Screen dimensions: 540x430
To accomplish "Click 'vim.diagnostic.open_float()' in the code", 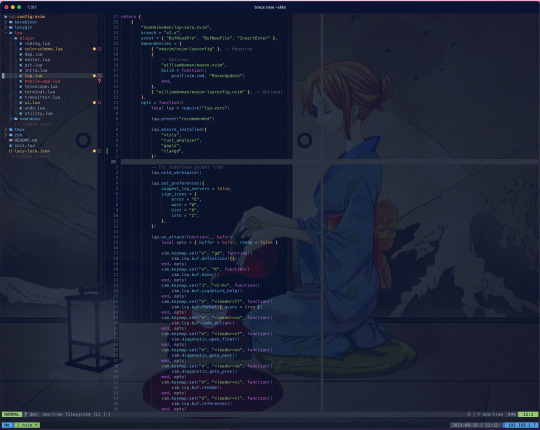I will (x=205, y=339).
